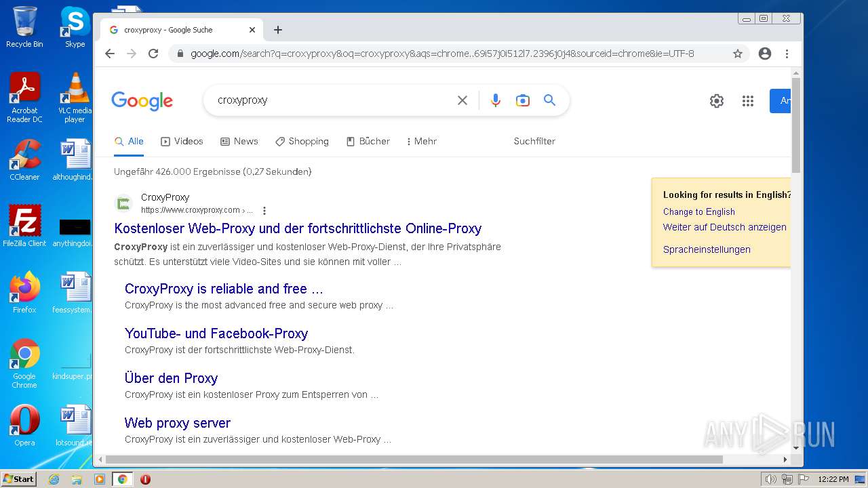The width and height of the screenshot is (868, 488).
Task: Click the blue sign-in button at top right
Action: click(780, 101)
